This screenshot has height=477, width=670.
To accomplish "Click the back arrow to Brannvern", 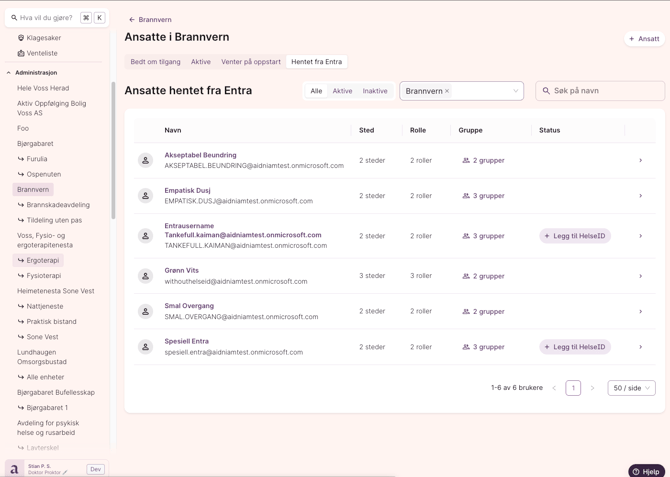I will [132, 20].
